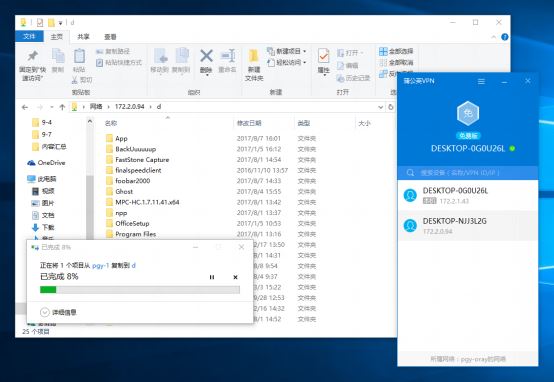554x382 pixels.
Task: Click the New folder icon
Action: [x=254, y=56]
